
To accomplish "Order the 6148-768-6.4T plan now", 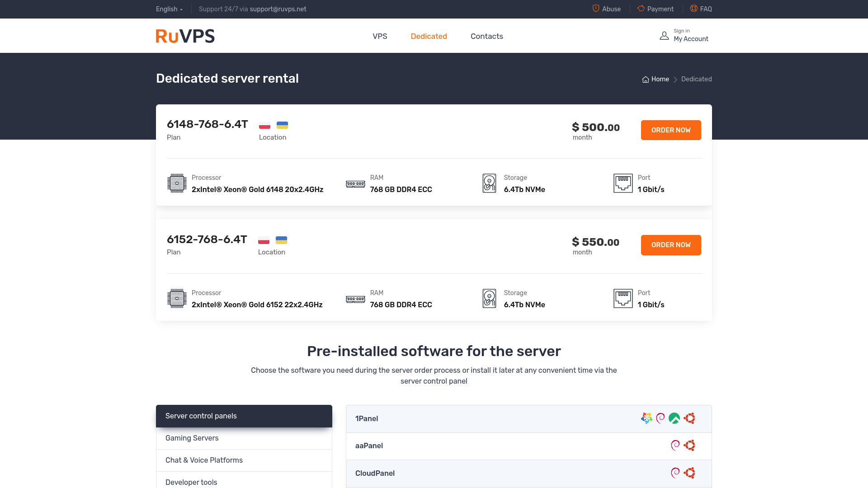I will click(x=670, y=130).
